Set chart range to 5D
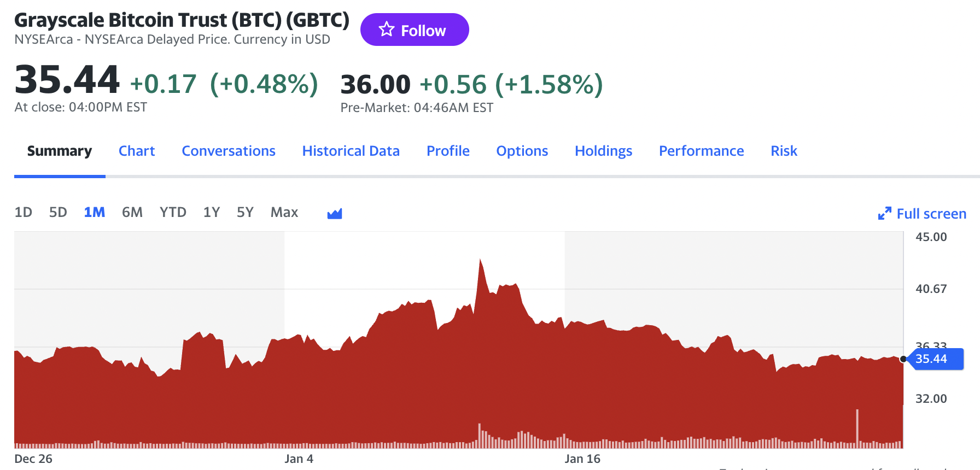This screenshot has width=980, height=470. pyautogui.click(x=58, y=212)
